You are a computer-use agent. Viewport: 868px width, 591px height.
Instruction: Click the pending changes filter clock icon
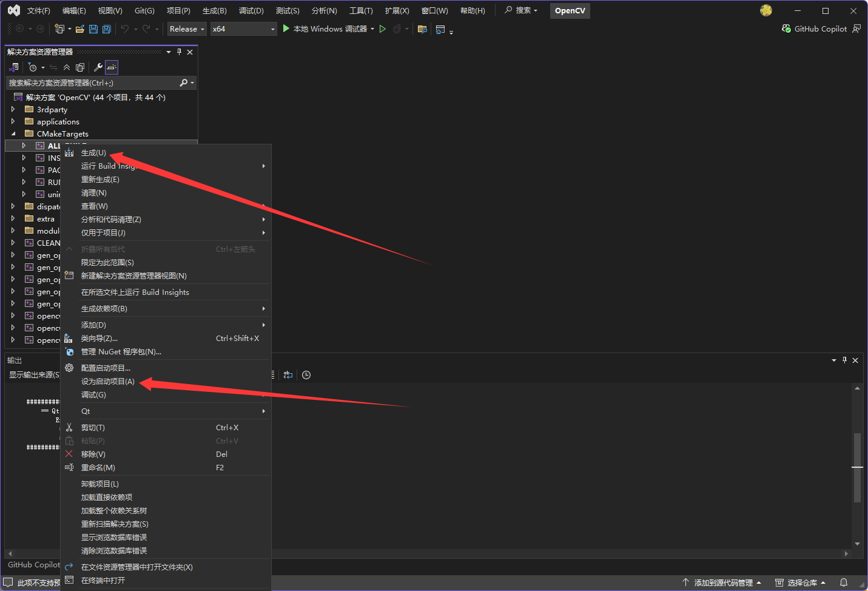tap(33, 67)
